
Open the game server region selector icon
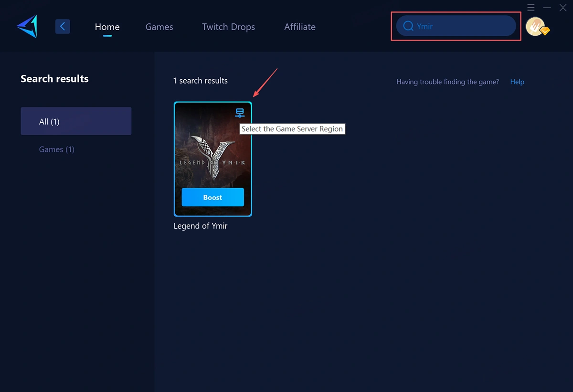(239, 113)
